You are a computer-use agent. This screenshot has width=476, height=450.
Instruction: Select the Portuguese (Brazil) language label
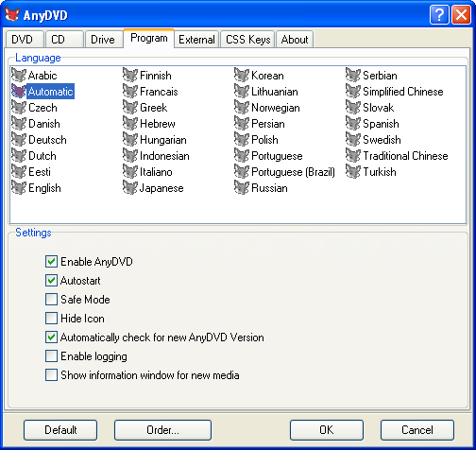tap(293, 172)
